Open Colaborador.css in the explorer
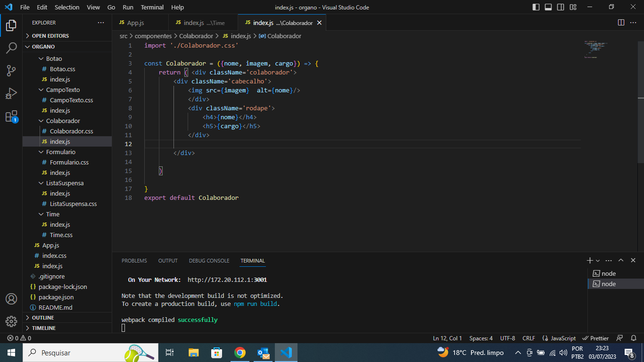This screenshot has width=644, height=362. (x=67, y=131)
